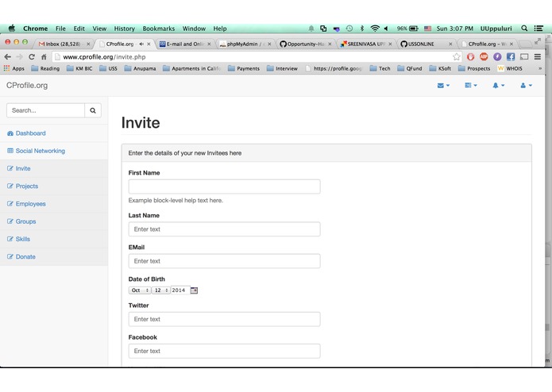
Task: Click the Spotlight search icon
Action: click(524, 28)
